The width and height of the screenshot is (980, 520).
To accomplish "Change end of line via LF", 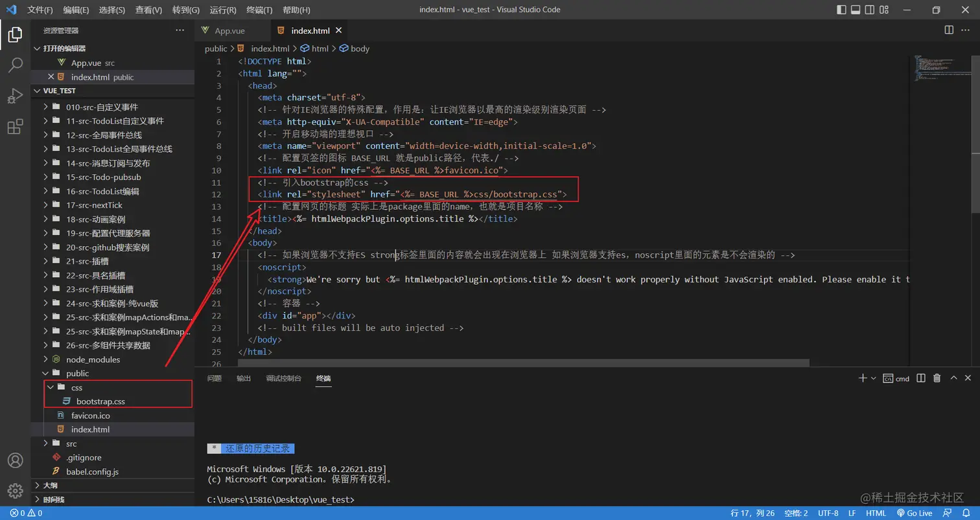I will point(852,513).
